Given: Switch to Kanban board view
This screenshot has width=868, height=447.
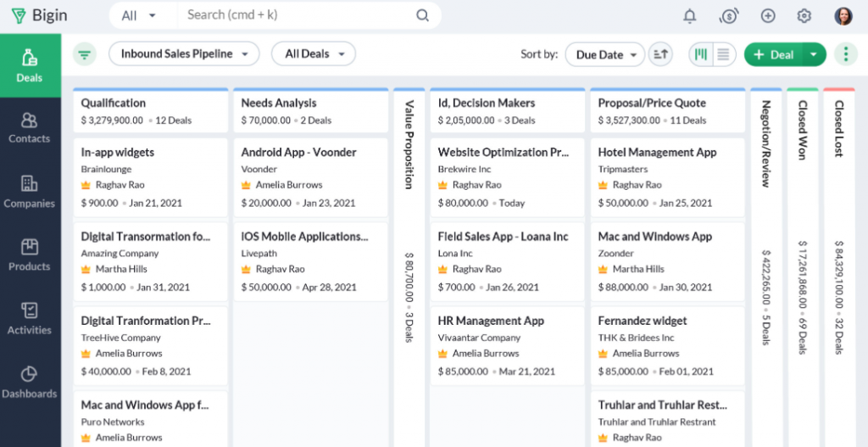Looking at the screenshot, I should click(x=701, y=54).
